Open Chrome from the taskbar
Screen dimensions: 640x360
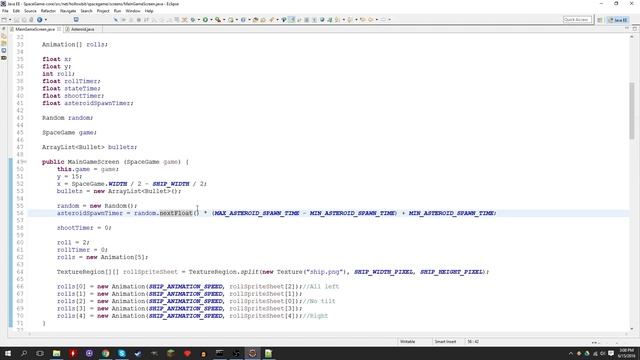click(106, 353)
